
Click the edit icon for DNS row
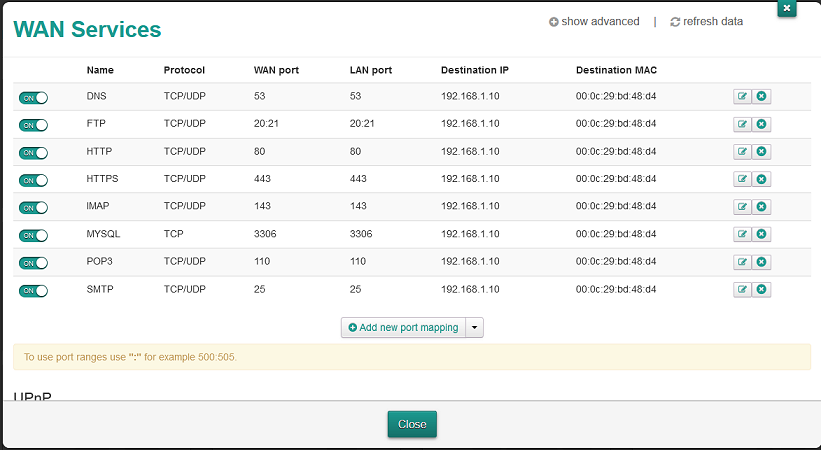click(x=742, y=97)
